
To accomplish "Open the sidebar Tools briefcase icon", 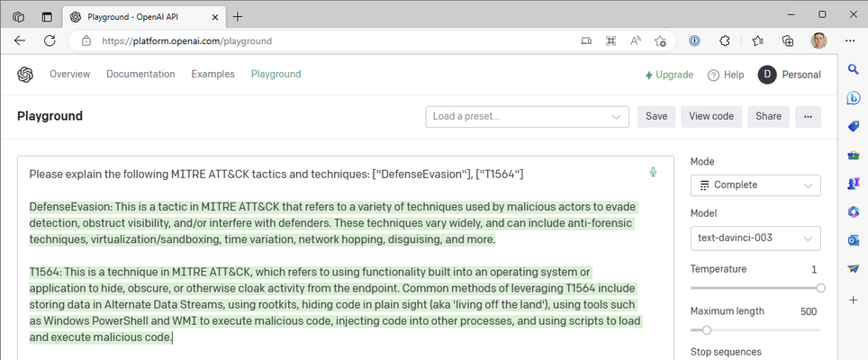I will 853,156.
